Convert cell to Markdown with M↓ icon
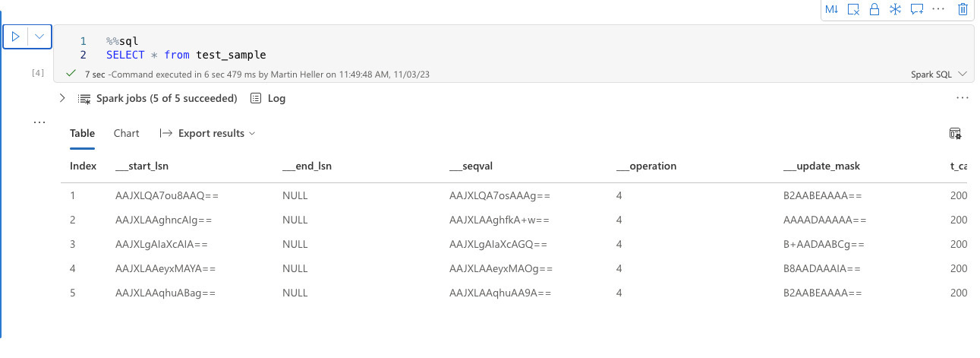This screenshot has height=358, width=980. click(831, 9)
